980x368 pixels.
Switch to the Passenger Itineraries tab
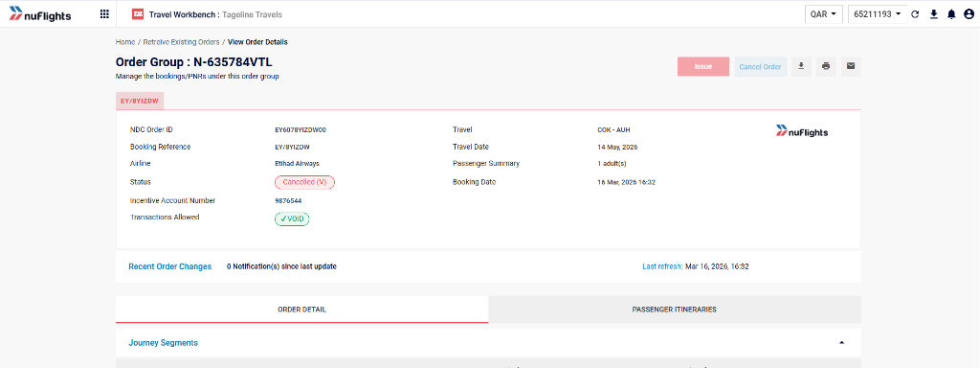pos(675,310)
